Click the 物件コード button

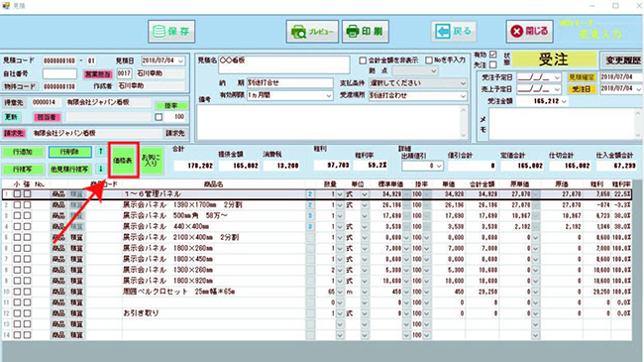point(20,86)
